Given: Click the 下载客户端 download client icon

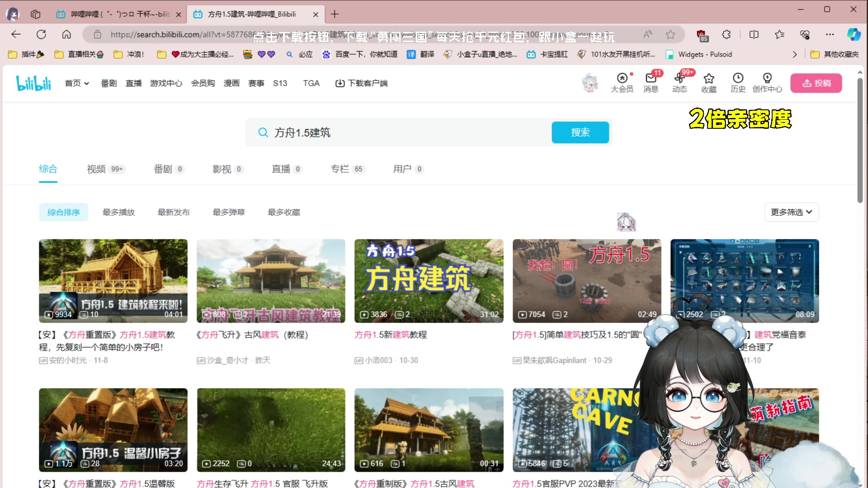Looking at the screenshot, I should click(x=340, y=83).
